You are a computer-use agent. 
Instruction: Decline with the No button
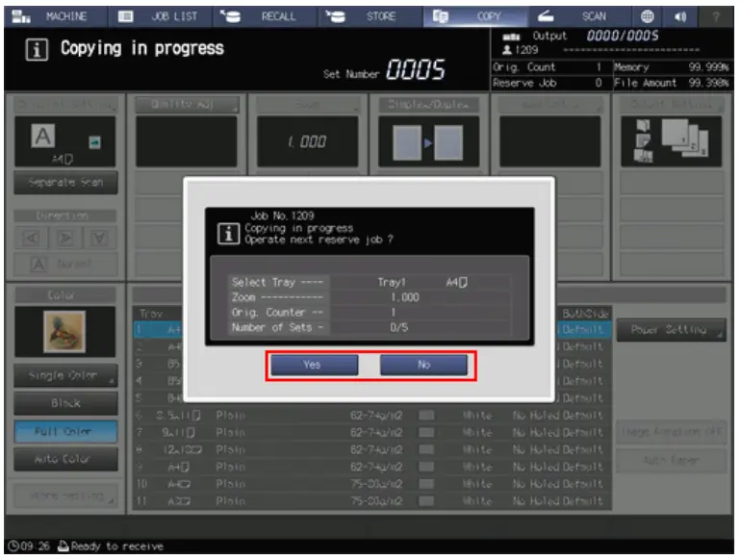tap(423, 365)
